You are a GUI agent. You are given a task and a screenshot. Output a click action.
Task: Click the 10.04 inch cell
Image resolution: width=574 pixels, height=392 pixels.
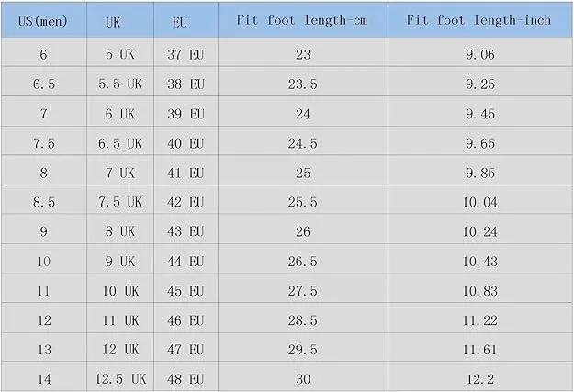[x=480, y=202]
